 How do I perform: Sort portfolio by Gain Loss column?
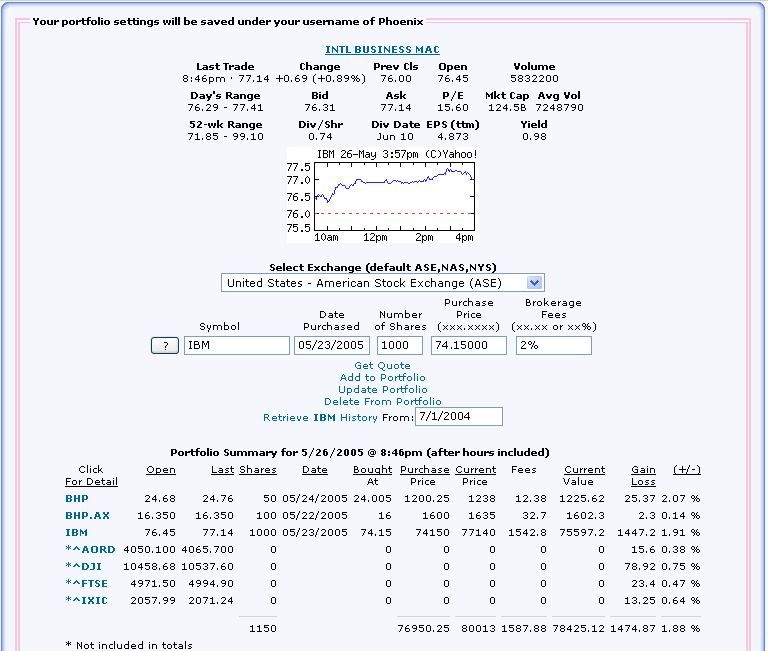pos(643,476)
